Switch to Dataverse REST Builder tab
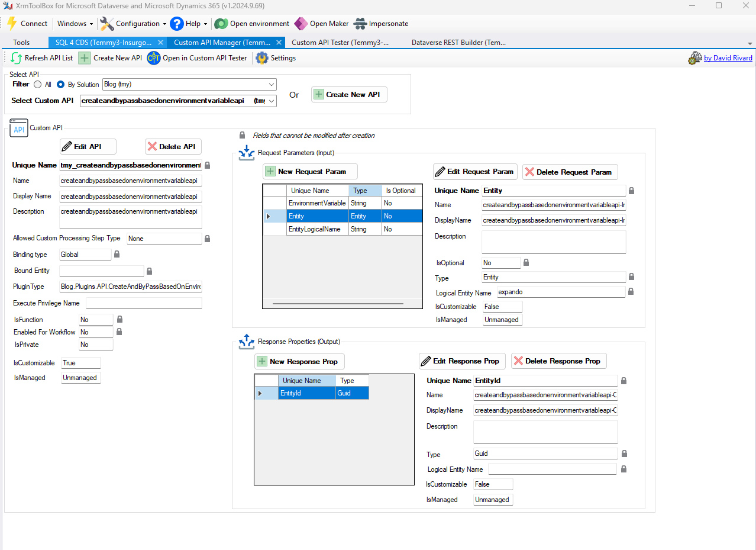The image size is (756, 550). tap(458, 43)
